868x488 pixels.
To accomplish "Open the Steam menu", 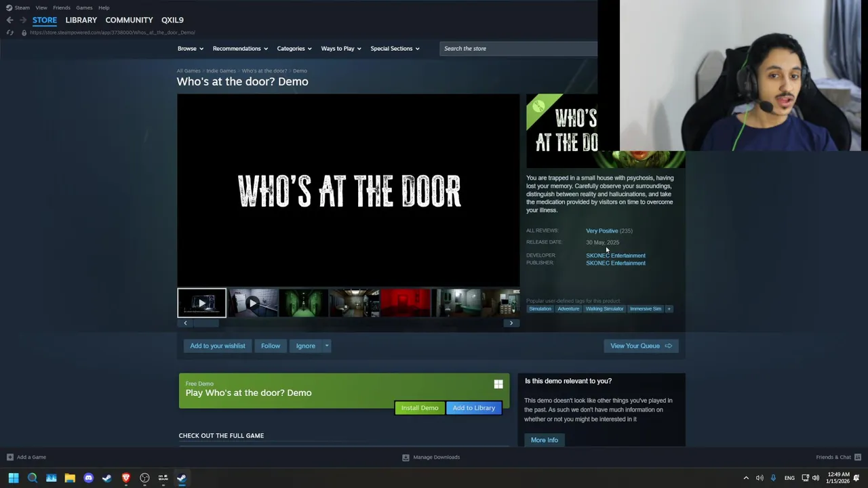I will tap(22, 7).
